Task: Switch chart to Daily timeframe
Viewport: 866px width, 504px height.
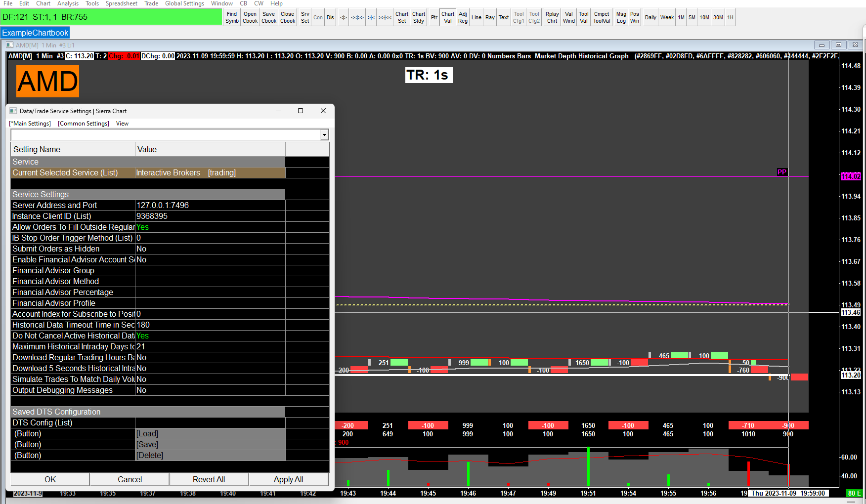Action: tap(650, 17)
